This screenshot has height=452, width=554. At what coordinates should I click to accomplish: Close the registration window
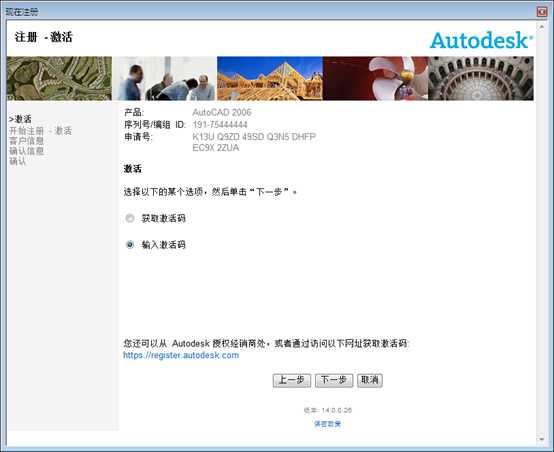coord(542,11)
